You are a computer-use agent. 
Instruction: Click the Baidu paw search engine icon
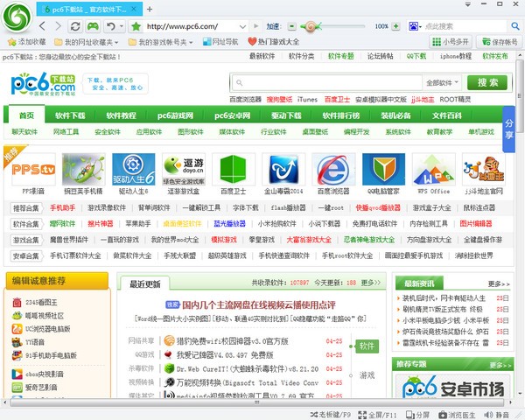[413, 26]
